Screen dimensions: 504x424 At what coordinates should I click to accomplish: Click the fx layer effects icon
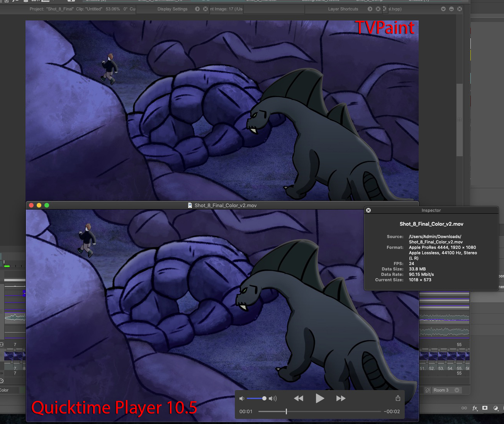click(475, 408)
